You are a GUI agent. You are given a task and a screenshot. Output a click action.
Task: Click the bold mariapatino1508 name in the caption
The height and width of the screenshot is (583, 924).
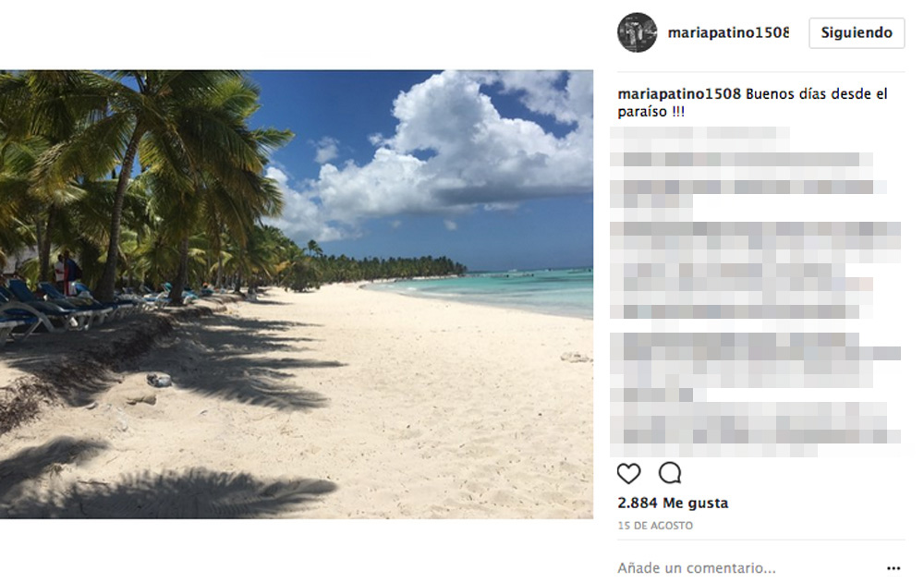679,93
